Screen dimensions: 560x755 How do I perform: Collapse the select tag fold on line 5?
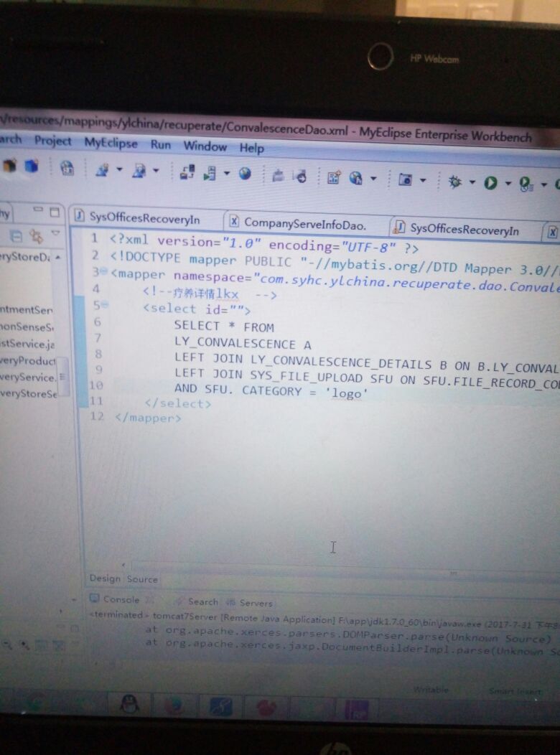(x=105, y=306)
